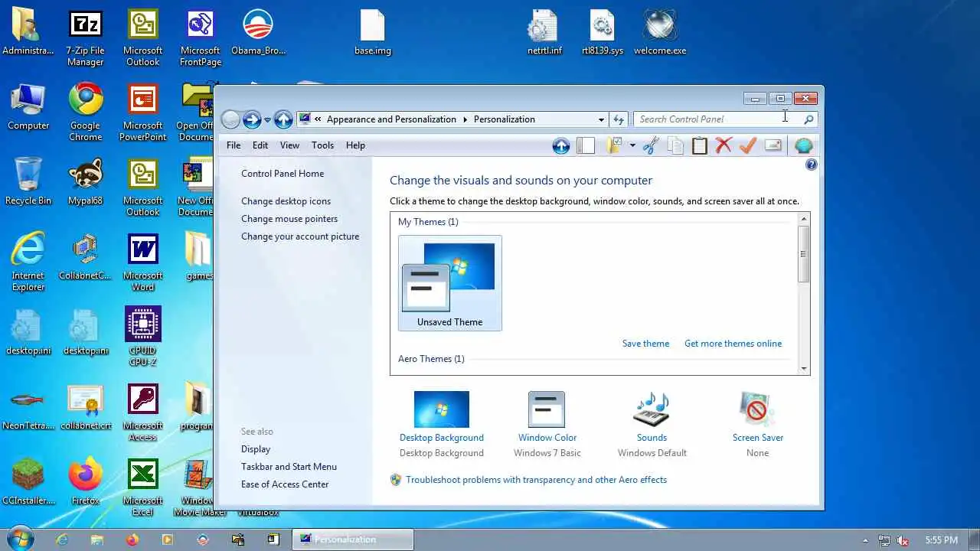
Task: Expand the arrow after Appearance and Personalization breadcrumb
Action: (x=465, y=119)
